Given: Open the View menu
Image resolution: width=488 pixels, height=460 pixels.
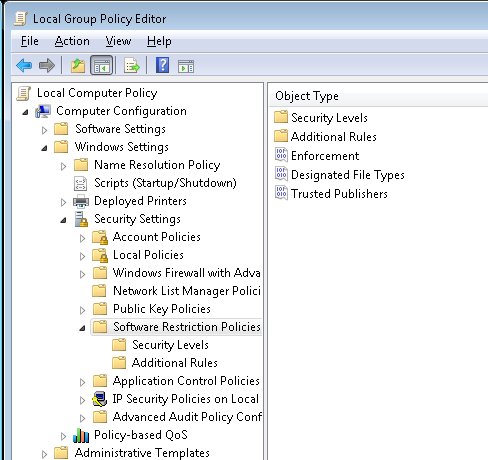Looking at the screenshot, I should coord(118,41).
